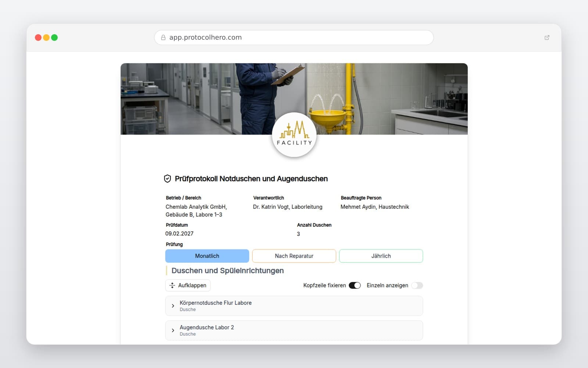Click the Anzahl Duschen value 3
The width and height of the screenshot is (588, 368).
pyautogui.click(x=298, y=234)
